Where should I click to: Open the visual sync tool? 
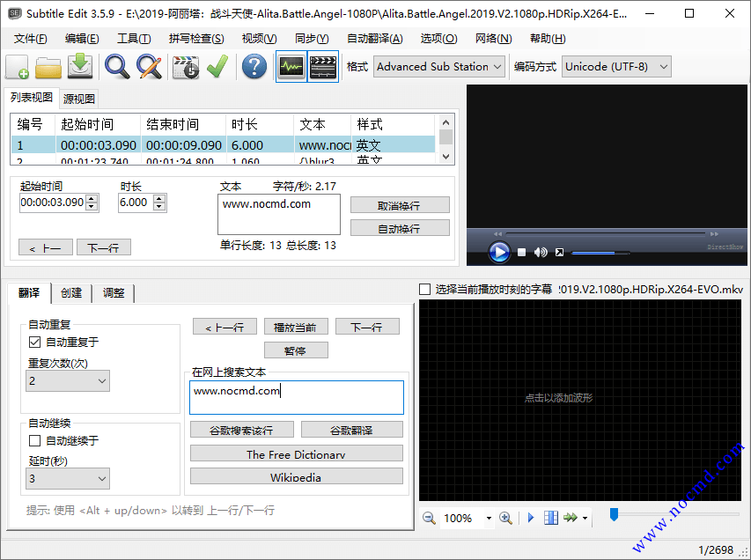click(183, 66)
